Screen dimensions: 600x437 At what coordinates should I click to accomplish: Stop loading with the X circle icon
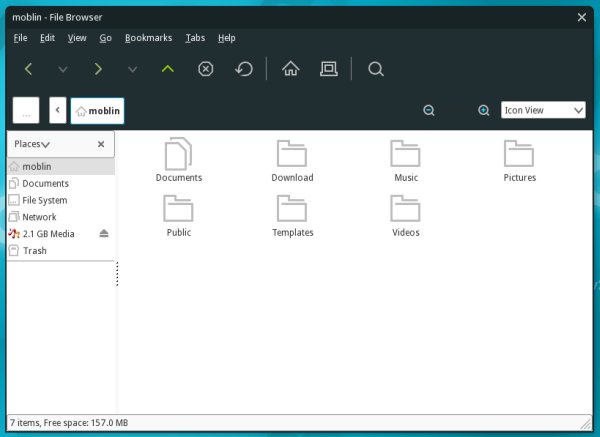(x=205, y=69)
